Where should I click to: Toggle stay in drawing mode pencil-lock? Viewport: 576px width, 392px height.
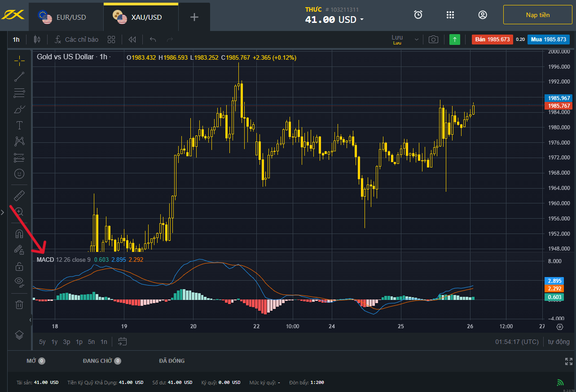click(x=19, y=250)
